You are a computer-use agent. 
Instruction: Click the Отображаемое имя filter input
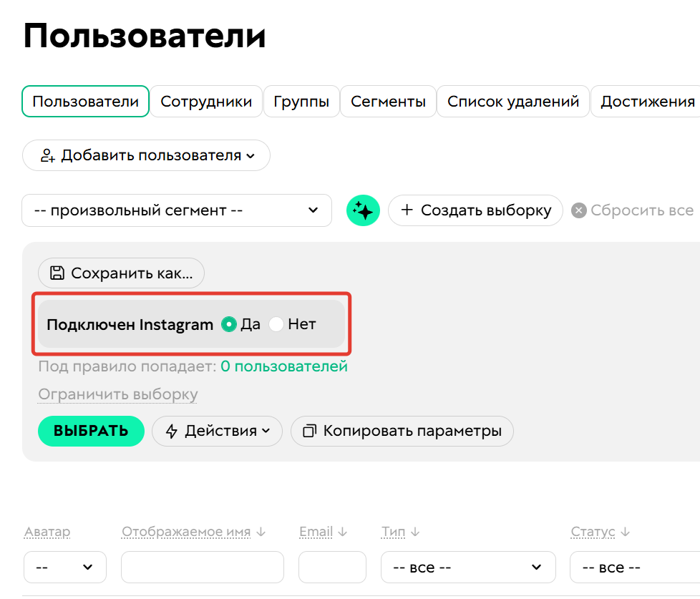pyautogui.click(x=203, y=568)
